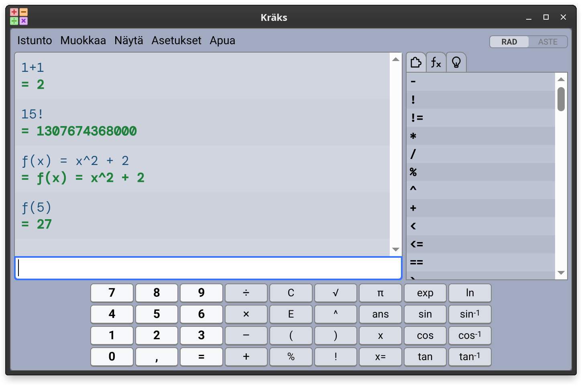Click keypad digit 4
The height and width of the screenshot is (387, 588).
[x=112, y=314]
